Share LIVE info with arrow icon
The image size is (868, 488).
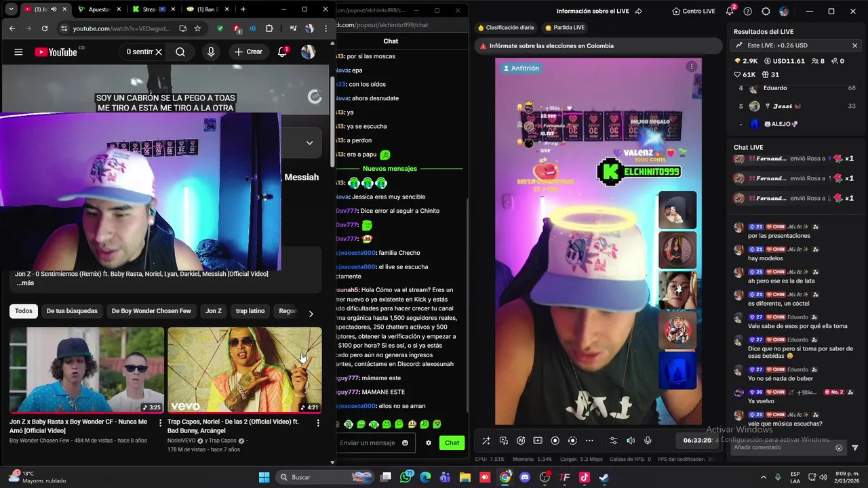(639, 12)
